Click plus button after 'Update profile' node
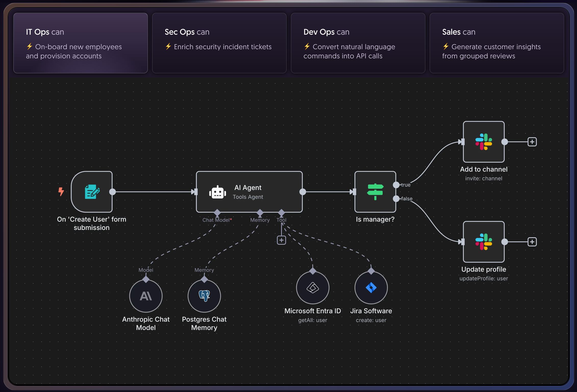The image size is (577, 392). (x=532, y=242)
